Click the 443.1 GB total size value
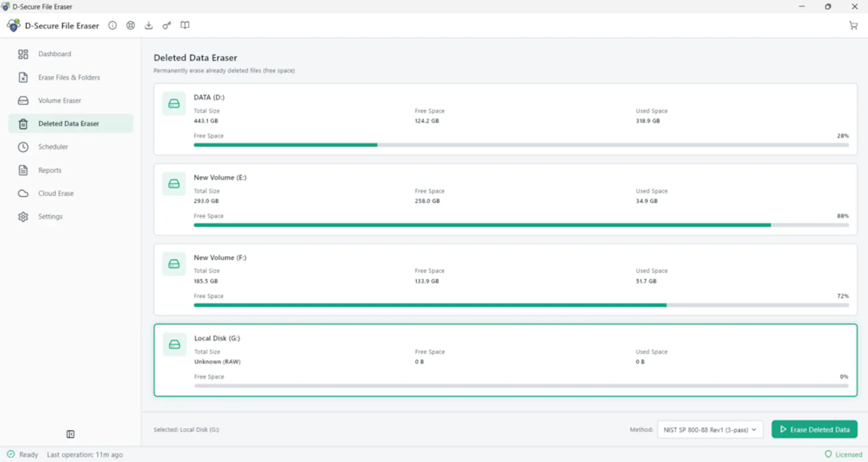The width and height of the screenshot is (868, 462). click(x=206, y=121)
